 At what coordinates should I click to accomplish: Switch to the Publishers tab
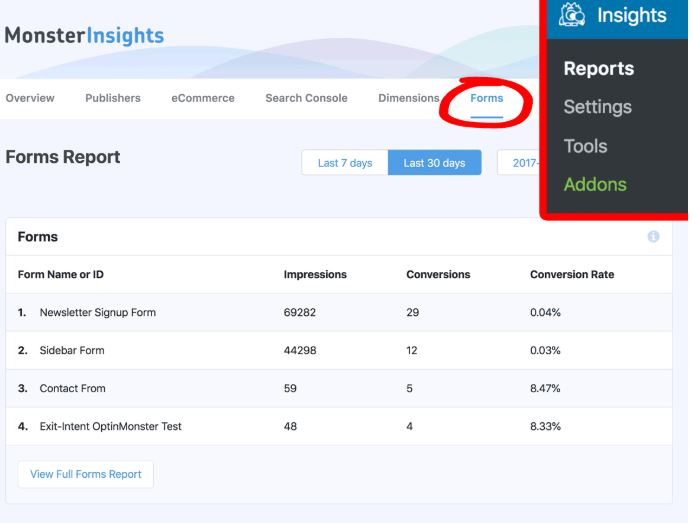[113, 98]
